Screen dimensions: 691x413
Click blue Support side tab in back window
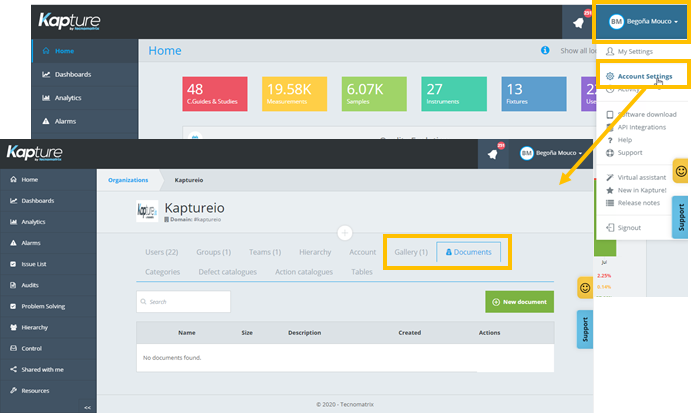click(680, 217)
